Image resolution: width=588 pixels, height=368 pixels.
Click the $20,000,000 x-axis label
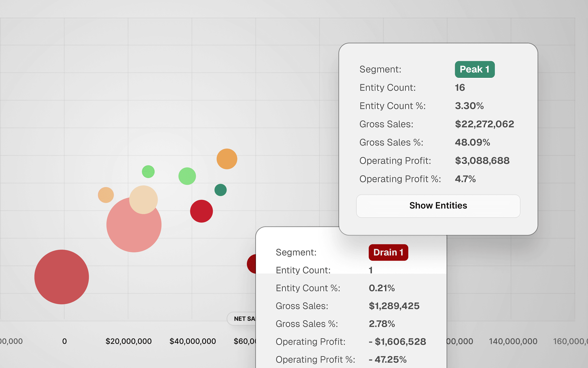pos(129,341)
